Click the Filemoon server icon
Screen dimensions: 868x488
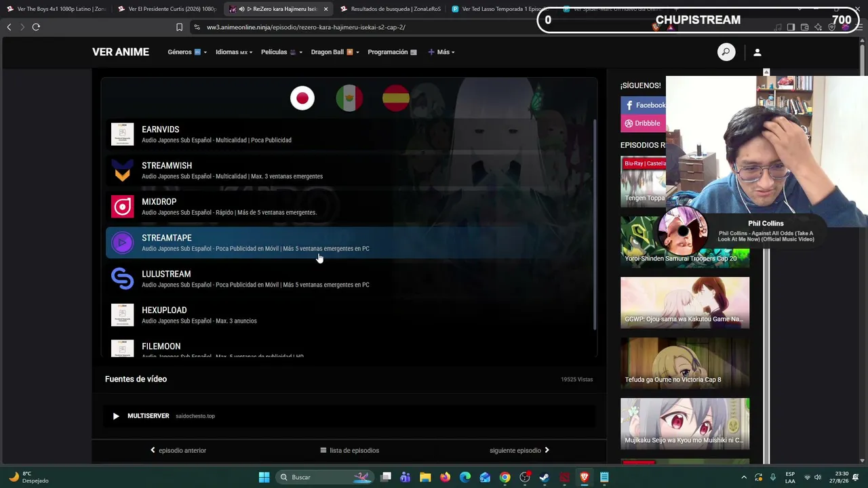[123, 348]
